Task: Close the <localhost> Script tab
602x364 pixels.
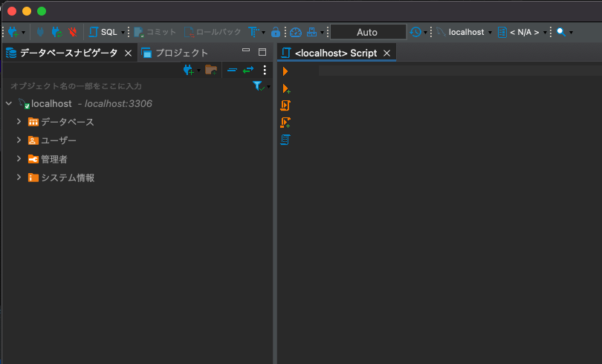Action: (x=387, y=53)
